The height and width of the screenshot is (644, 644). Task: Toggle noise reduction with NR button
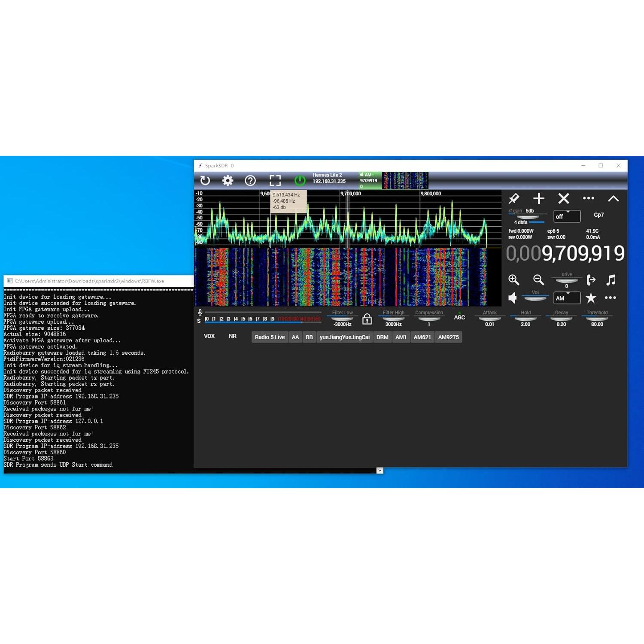click(x=233, y=337)
